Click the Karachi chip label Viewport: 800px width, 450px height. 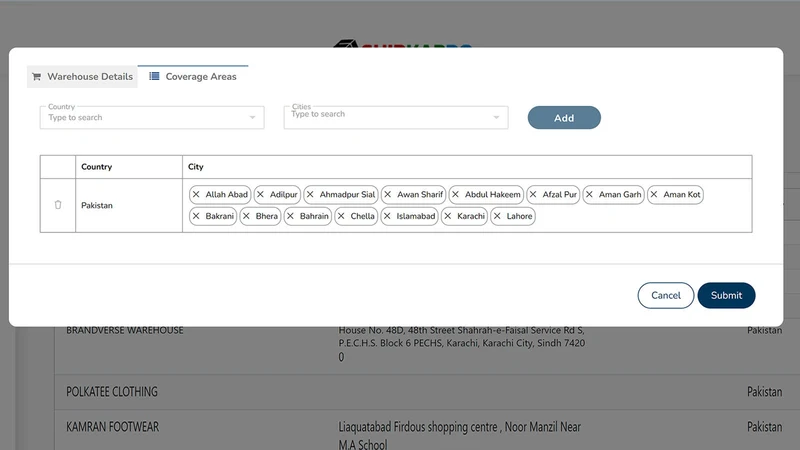[x=471, y=216]
